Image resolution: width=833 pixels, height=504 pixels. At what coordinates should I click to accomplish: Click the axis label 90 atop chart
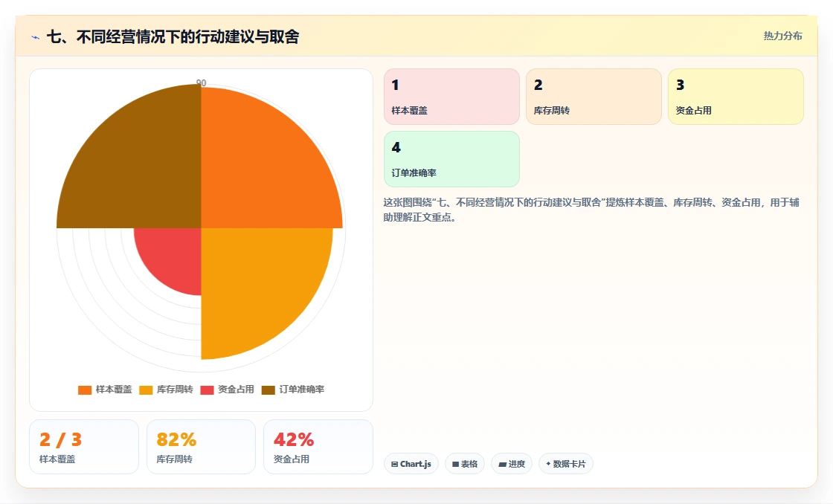coord(202,83)
